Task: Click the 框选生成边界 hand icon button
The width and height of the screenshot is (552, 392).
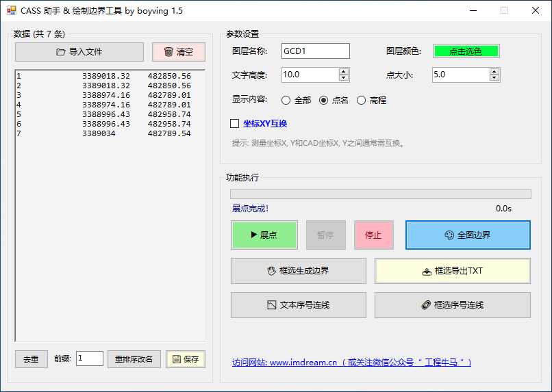Action: pyautogui.click(x=298, y=271)
